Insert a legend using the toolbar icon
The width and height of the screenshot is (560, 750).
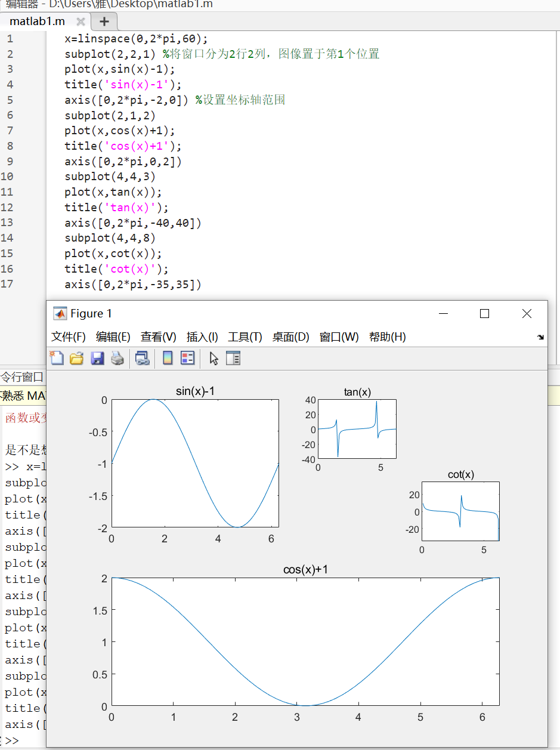point(188,358)
